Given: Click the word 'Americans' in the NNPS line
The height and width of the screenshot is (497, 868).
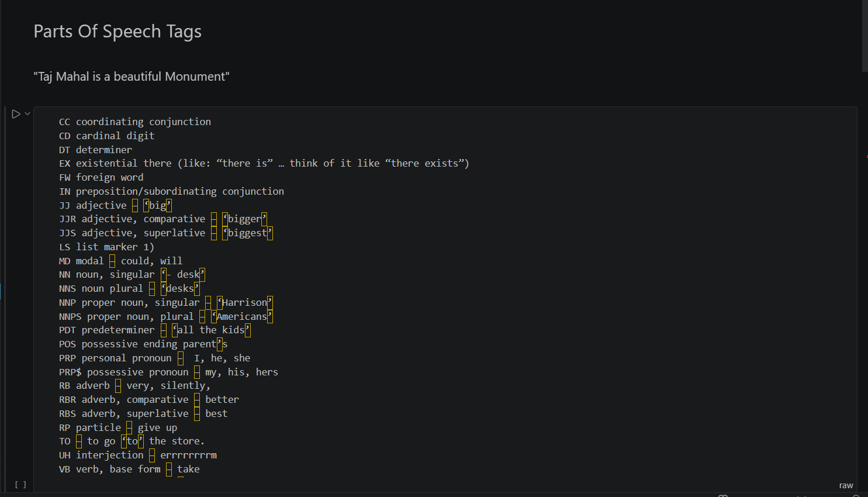Looking at the screenshot, I should (242, 316).
